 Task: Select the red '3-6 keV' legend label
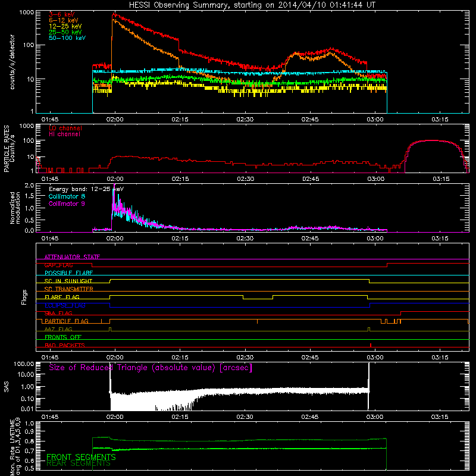[x=62, y=14]
